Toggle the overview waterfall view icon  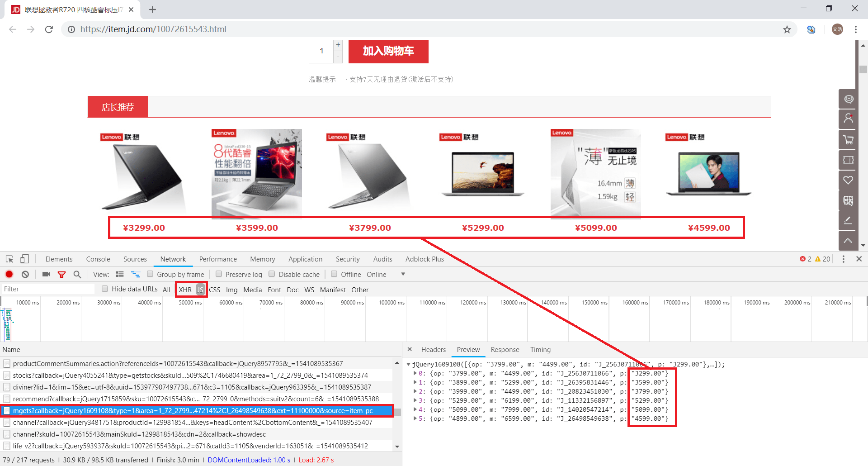coord(136,274)
